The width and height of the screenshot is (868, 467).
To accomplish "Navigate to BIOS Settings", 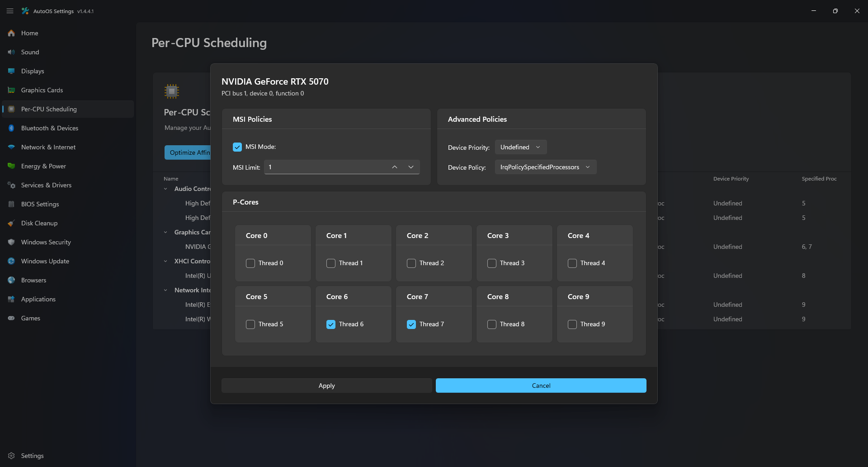I will point(68,204).
